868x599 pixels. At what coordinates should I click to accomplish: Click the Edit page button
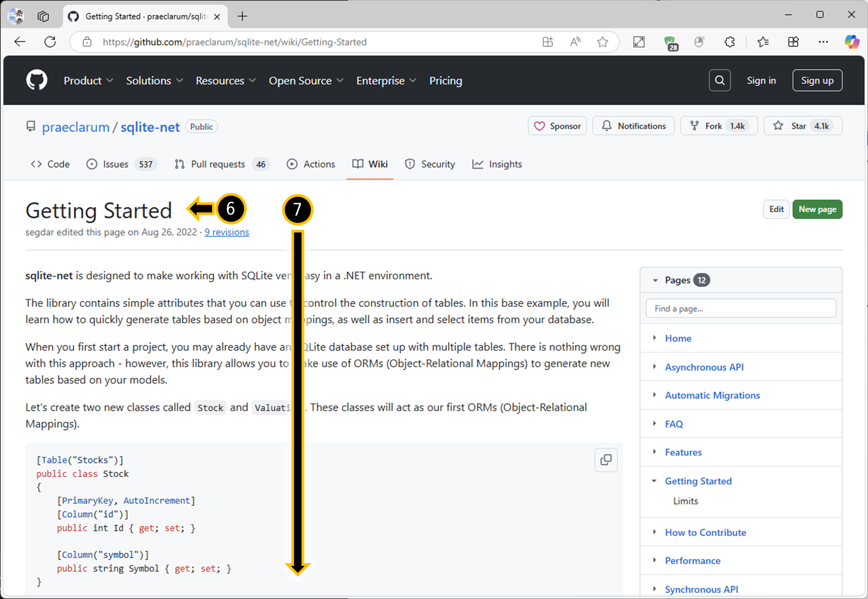click(x=776, y=209)
